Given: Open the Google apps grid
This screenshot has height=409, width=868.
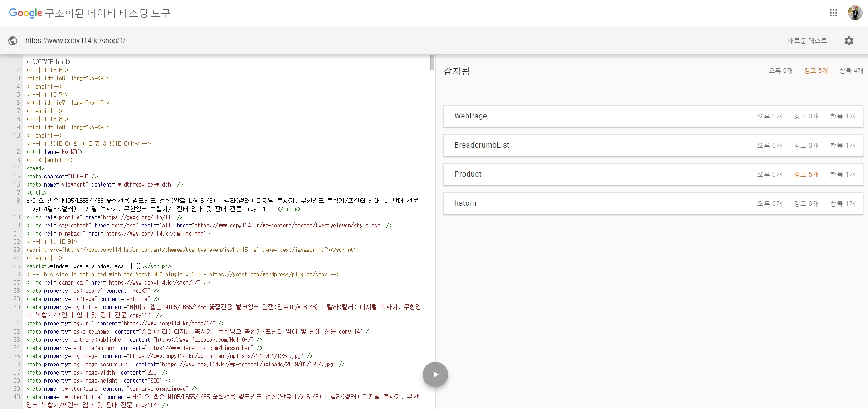Looking at the screenshot, I should pos(833,13).
